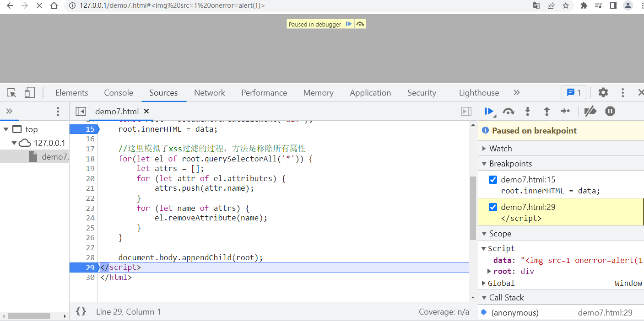Screen dimensions: 644x321
Task: Collapse the top frame tree node
Action: pos(6,129)
